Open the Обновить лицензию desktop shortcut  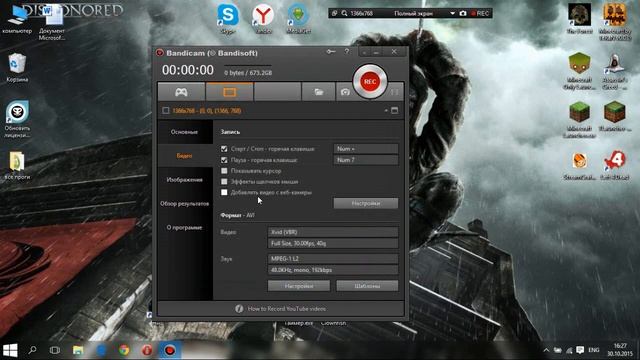[17, 119]
